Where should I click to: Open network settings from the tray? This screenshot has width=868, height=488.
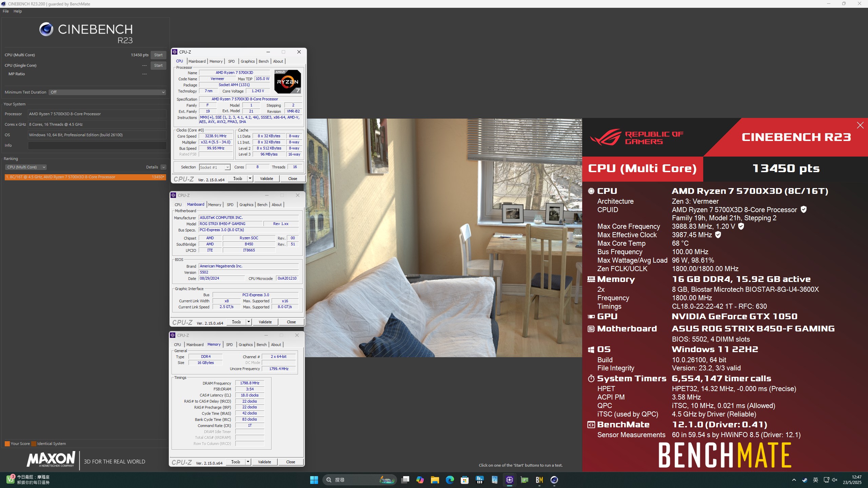coord(826,480)
